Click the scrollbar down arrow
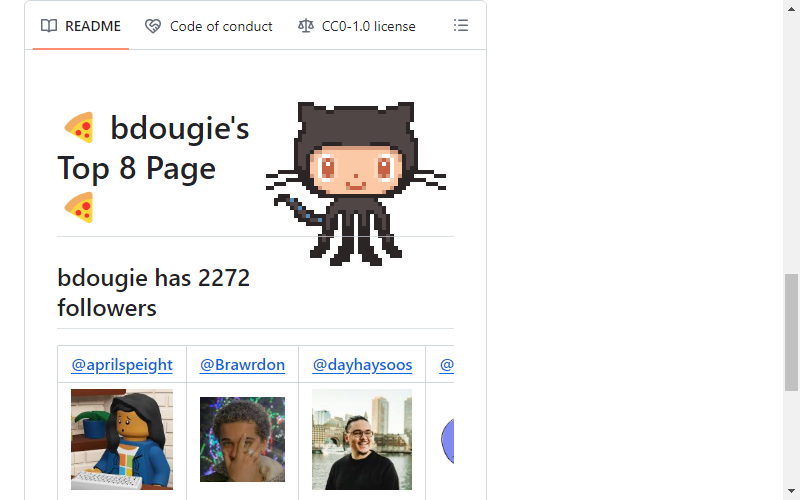 coord(791,491)
